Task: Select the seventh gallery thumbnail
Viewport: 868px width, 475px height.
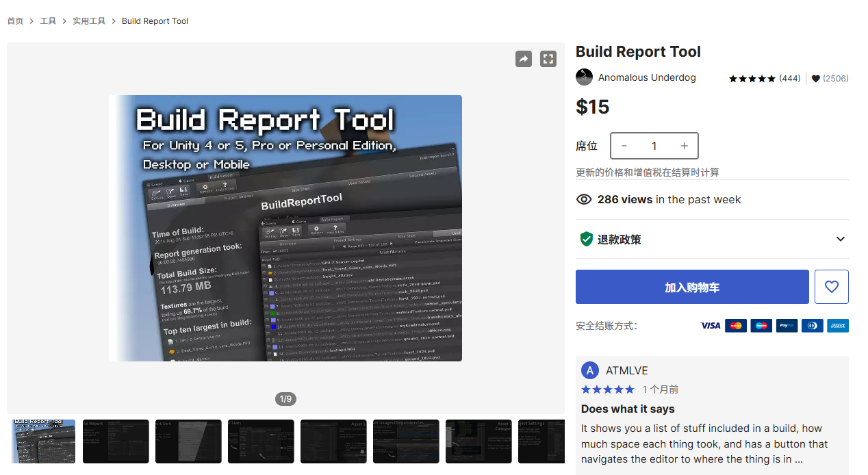Action: click(x=478, y=441)
